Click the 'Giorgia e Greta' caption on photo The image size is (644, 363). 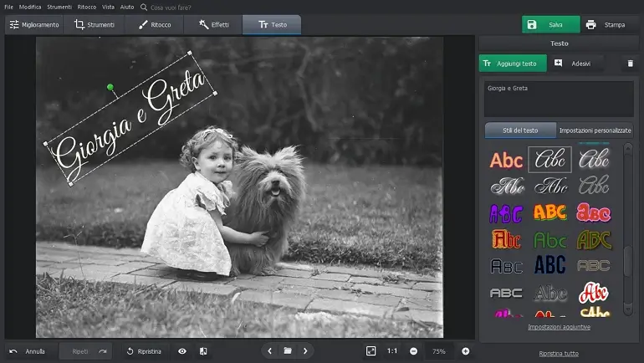coord(130,119)
